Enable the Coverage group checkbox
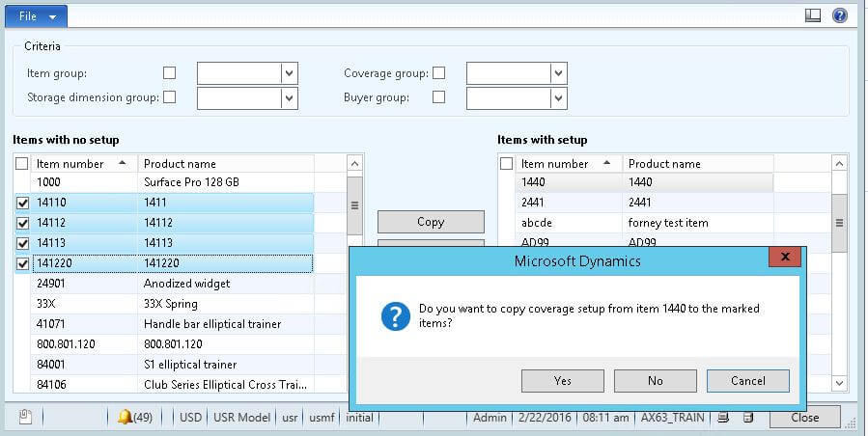Viewport: 868px width, 436px height. [x=439, y=73]
